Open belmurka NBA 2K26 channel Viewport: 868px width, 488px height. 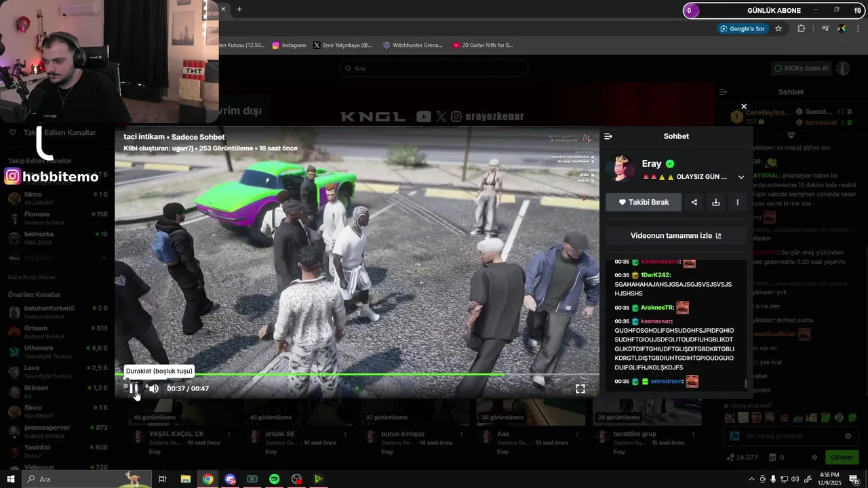coord(58,238)
